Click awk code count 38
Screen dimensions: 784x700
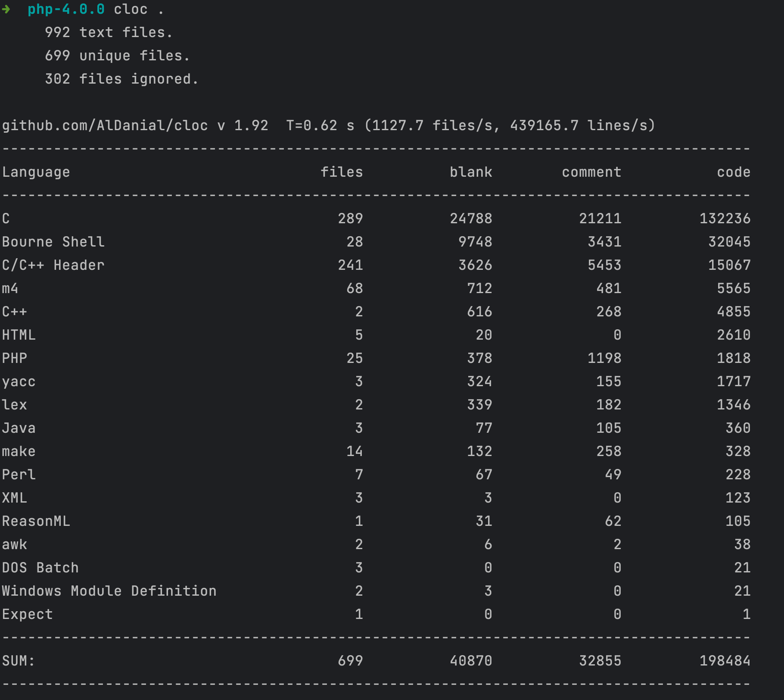coord(742,544)
